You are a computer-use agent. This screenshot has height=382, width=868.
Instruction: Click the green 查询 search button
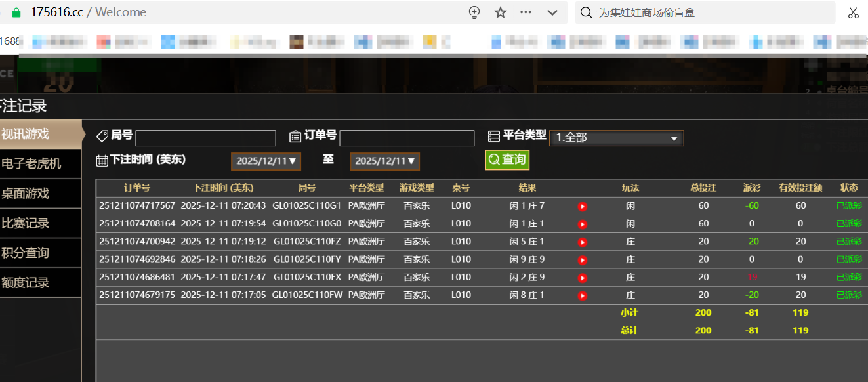506,159
